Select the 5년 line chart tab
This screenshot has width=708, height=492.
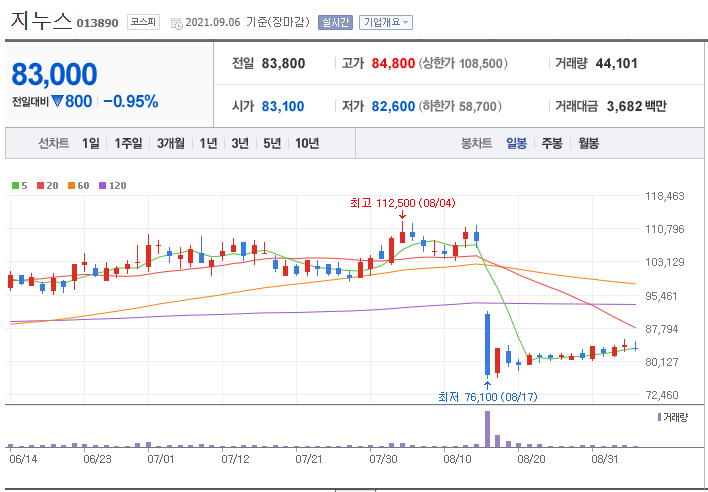coord(272,144)
